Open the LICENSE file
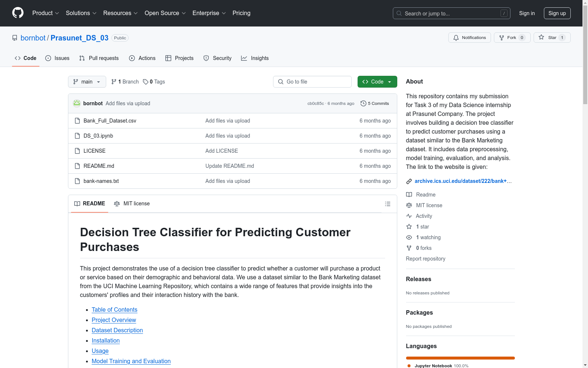588x368 pixels. [94, 151]
